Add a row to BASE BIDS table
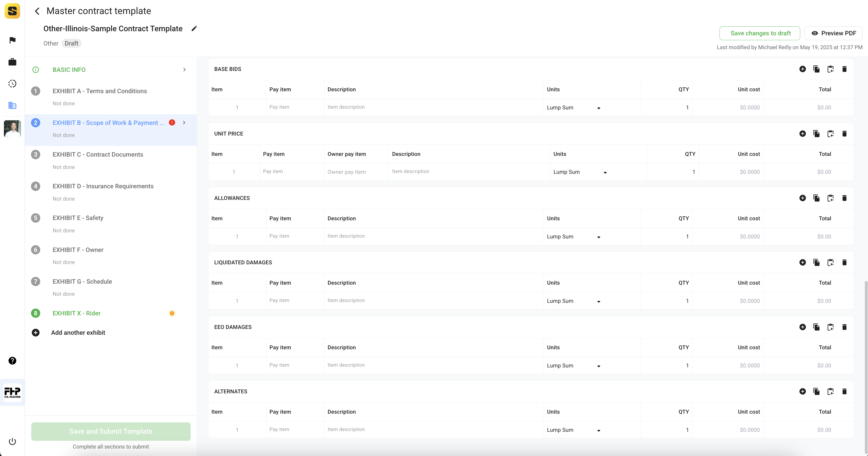 click(803, 69)
